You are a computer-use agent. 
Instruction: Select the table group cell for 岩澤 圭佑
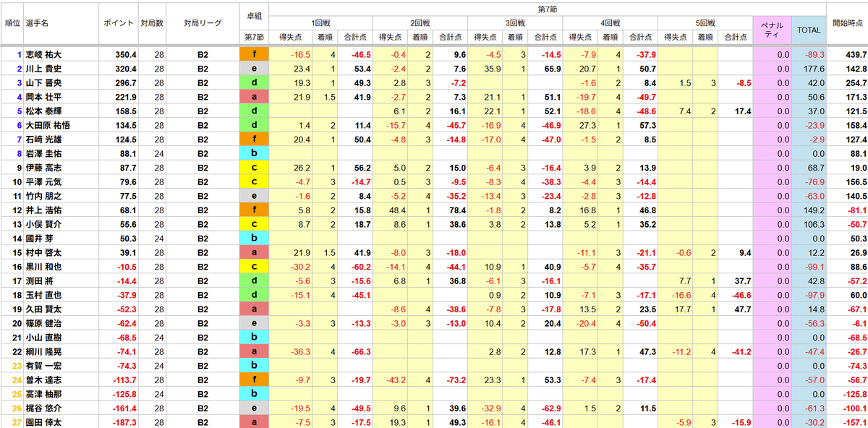[253, 153]
